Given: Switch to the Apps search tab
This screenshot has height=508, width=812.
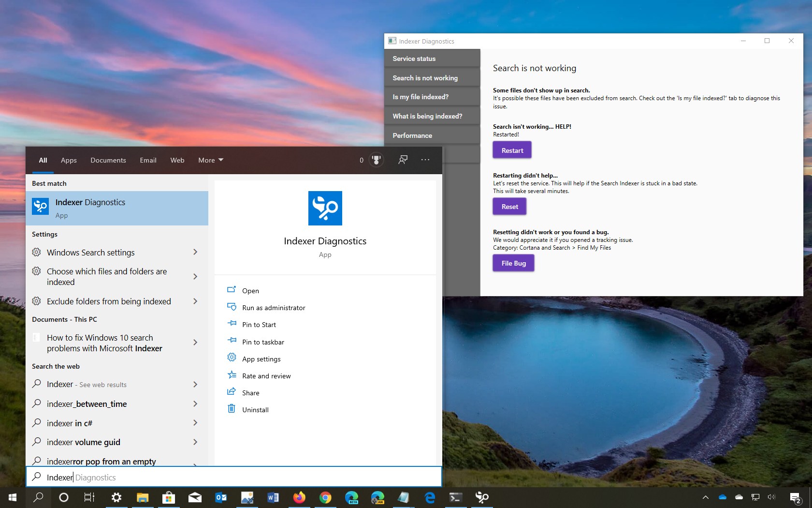Looking at the screenshot, I should click(68, 160).
